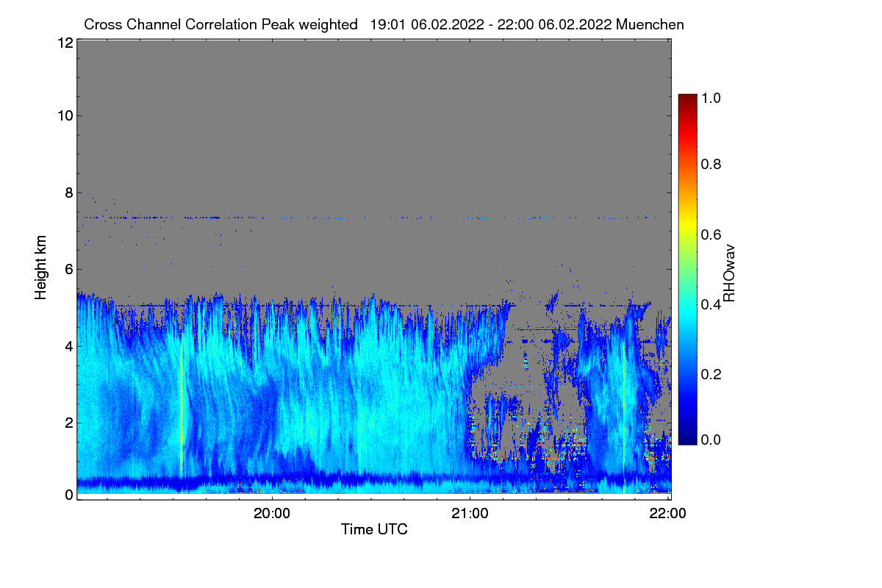The height and width of the screenshot is (588, 882).
Task: Click the '6' height axis tick label
Action: point(68,269)
